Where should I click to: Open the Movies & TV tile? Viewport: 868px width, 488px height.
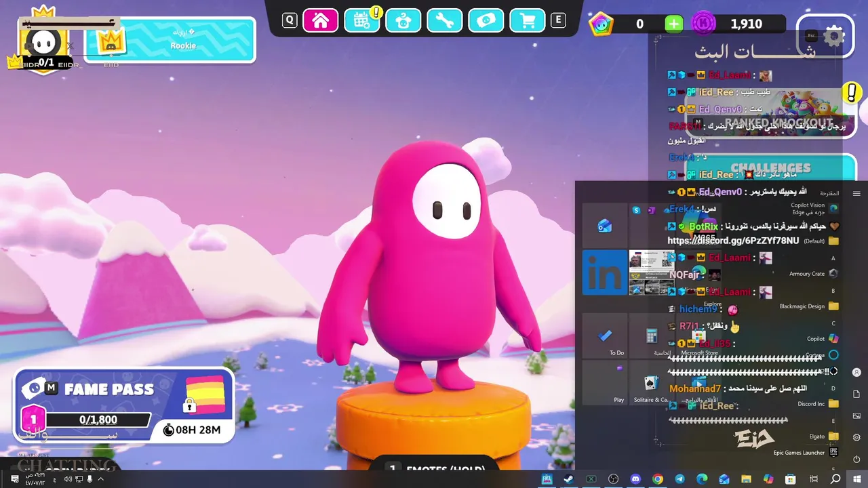pos(698,384)
